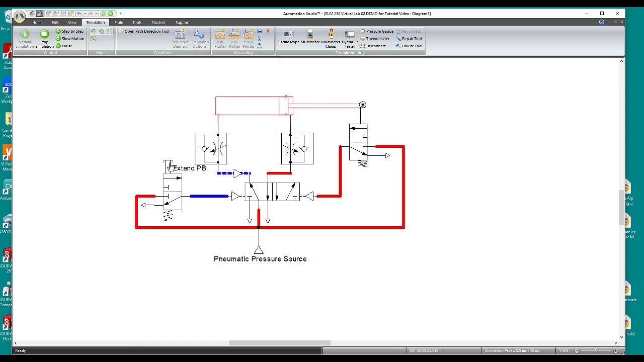The width and height of the screenshot is (644, 362).
Task: Click the Failure Tool
Action: 409,46
